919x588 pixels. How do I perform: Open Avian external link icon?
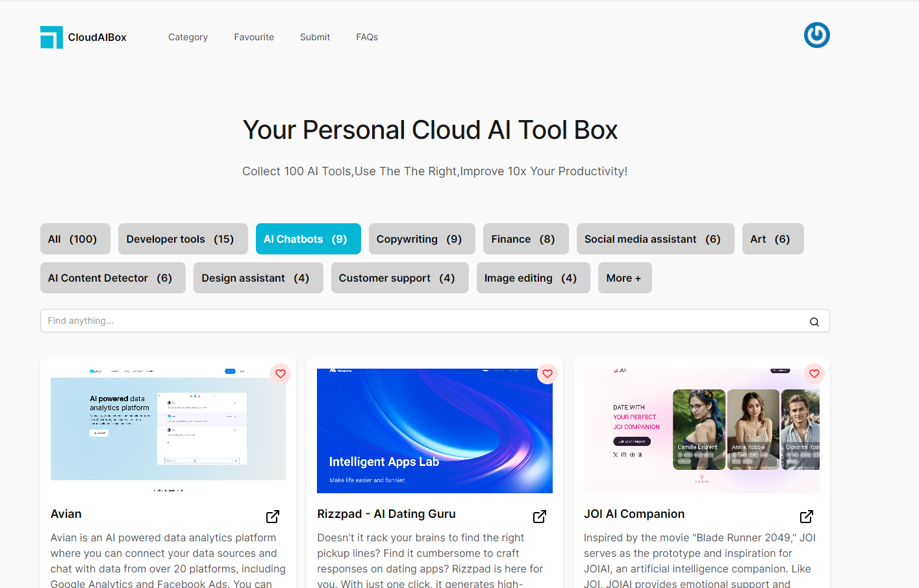[273, 517]
